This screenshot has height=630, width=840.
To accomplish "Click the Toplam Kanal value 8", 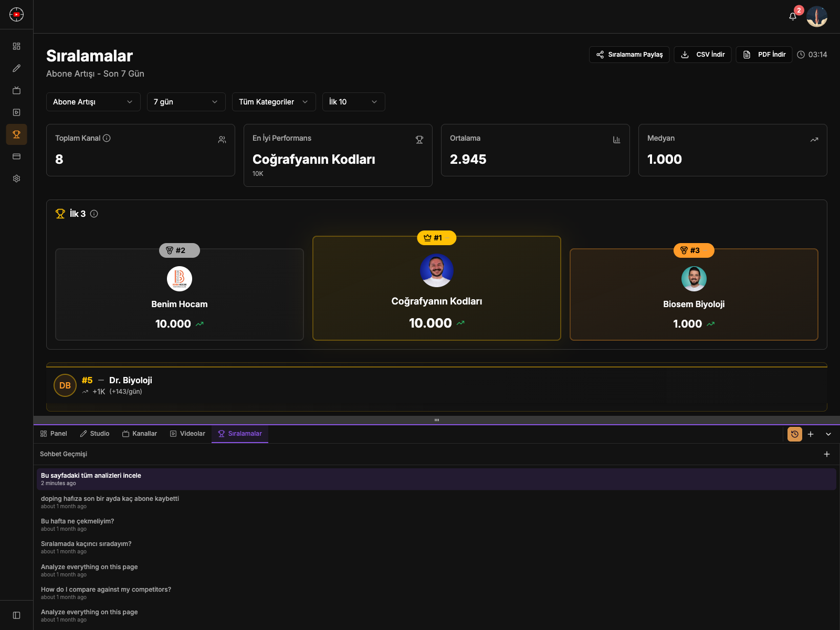I will (x=59, y=159).
